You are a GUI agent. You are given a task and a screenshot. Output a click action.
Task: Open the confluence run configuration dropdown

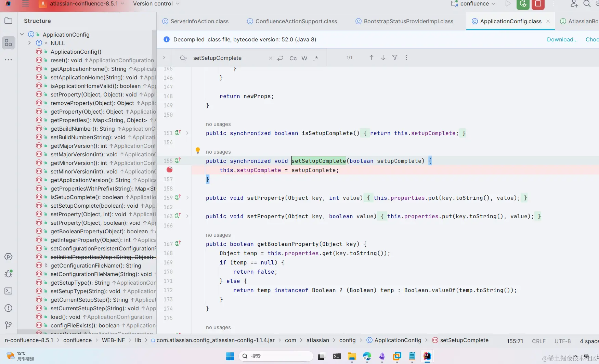[x=474, y=4]
